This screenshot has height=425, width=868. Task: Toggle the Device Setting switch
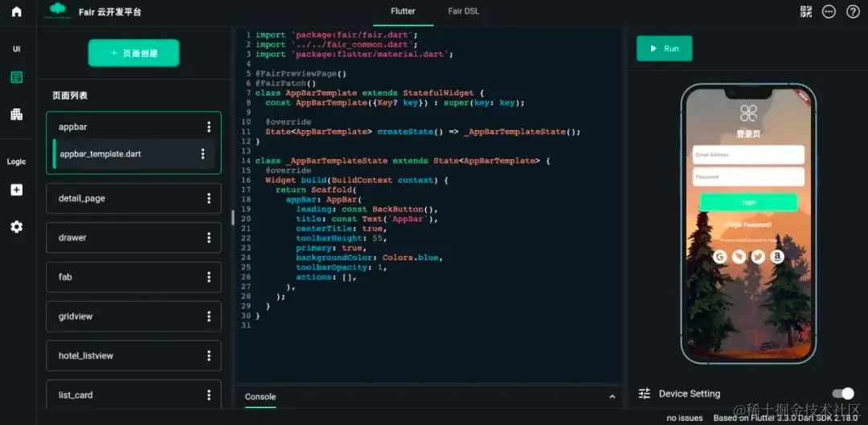(843, 394)
